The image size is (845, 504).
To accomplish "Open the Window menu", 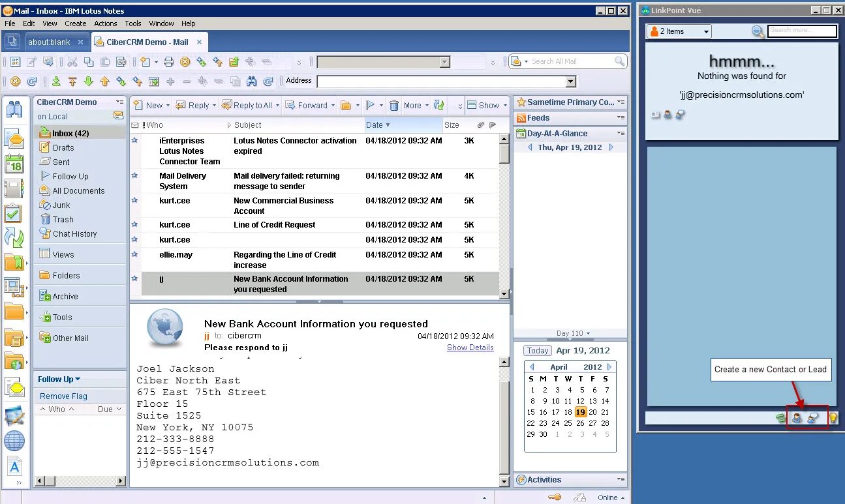I will coord(161,23).
